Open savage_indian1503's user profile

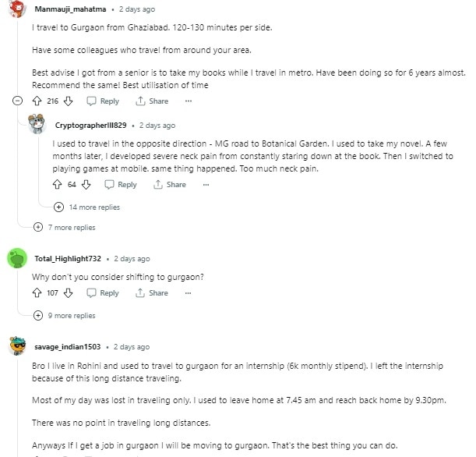(x=67, y=347)
